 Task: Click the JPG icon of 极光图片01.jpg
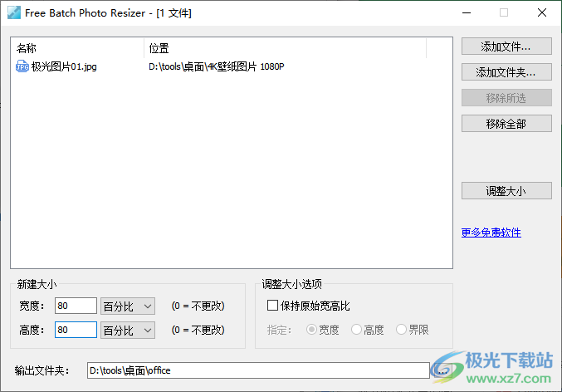[22, 66]
